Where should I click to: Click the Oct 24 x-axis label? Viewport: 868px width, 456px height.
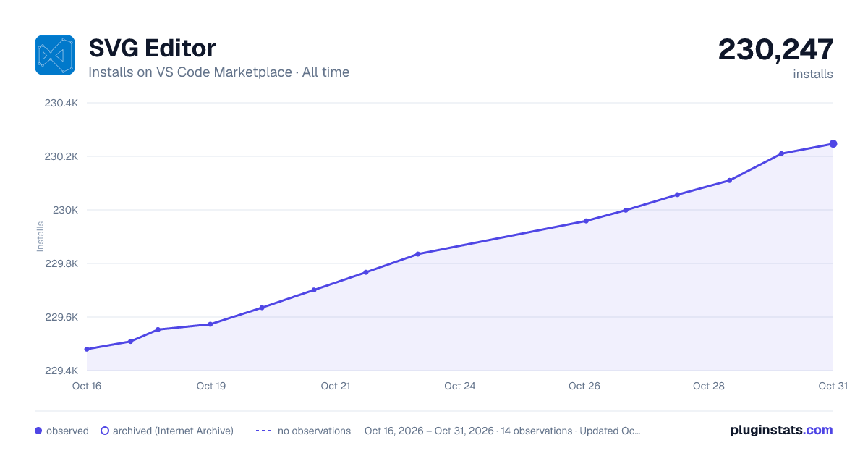coord(460,386)
